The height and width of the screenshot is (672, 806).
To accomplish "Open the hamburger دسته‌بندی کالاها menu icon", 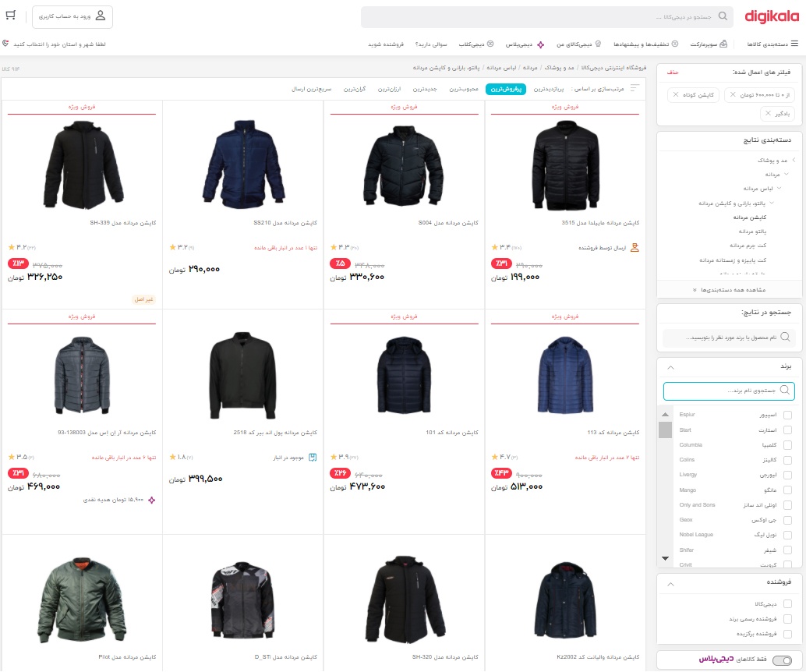I will tap(794, 44).
